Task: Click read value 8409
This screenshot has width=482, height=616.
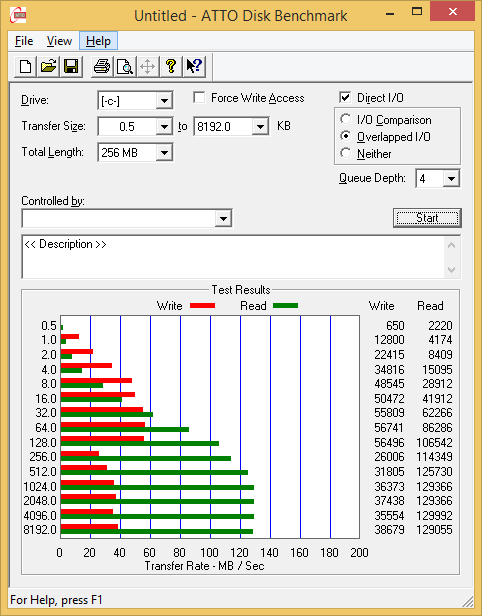Action: pos(440,355)
